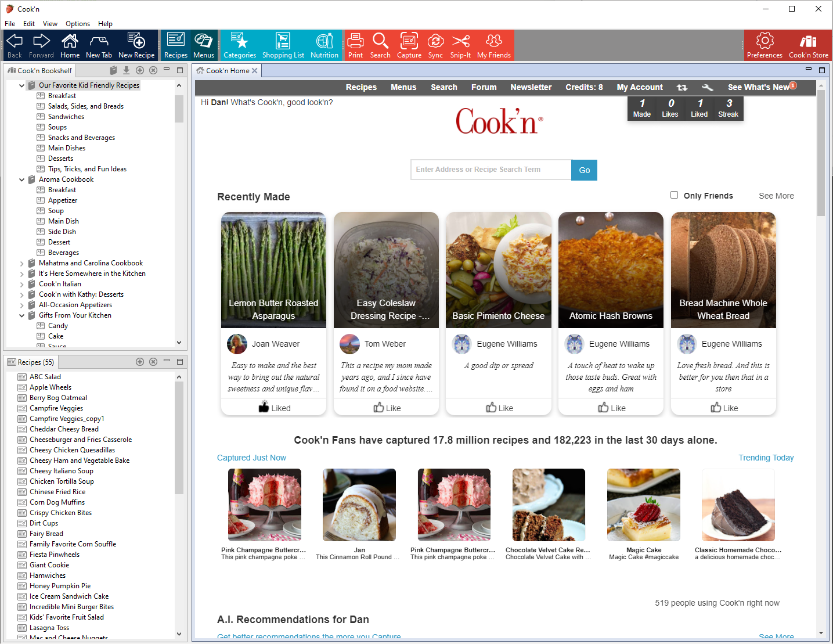Expand Cook'n with Kathy: Desserts
This screenshot has height=644, width=833.
[x=22, y=294]
